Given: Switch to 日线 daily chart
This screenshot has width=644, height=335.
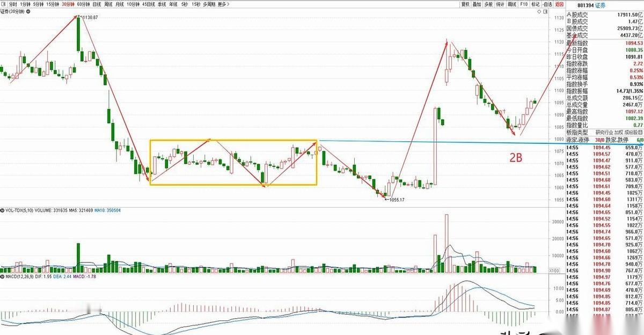Looking at the screenshot, I should pyautogui.click(x=97, y=4).
